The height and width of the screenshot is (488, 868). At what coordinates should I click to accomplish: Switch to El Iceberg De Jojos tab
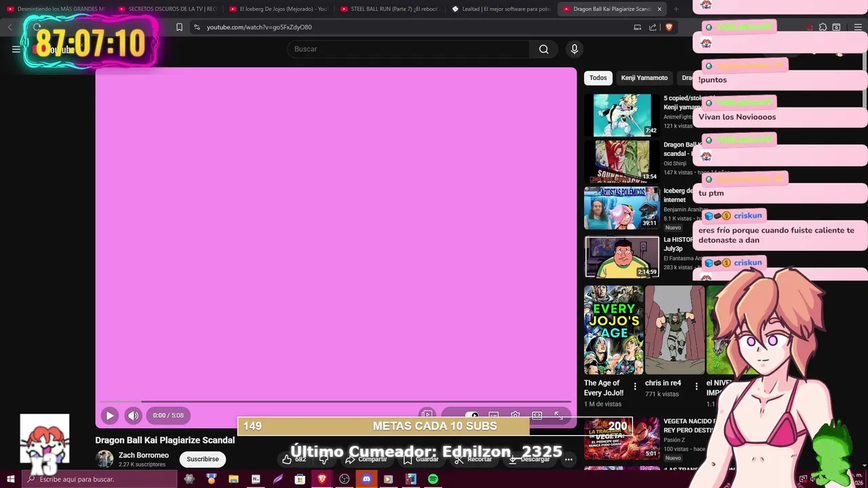[279, 9]
